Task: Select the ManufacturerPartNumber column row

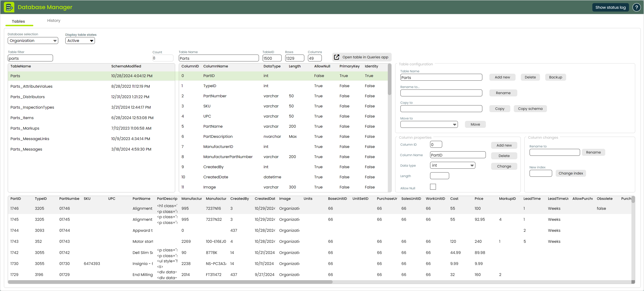Action: click(283, 157)
